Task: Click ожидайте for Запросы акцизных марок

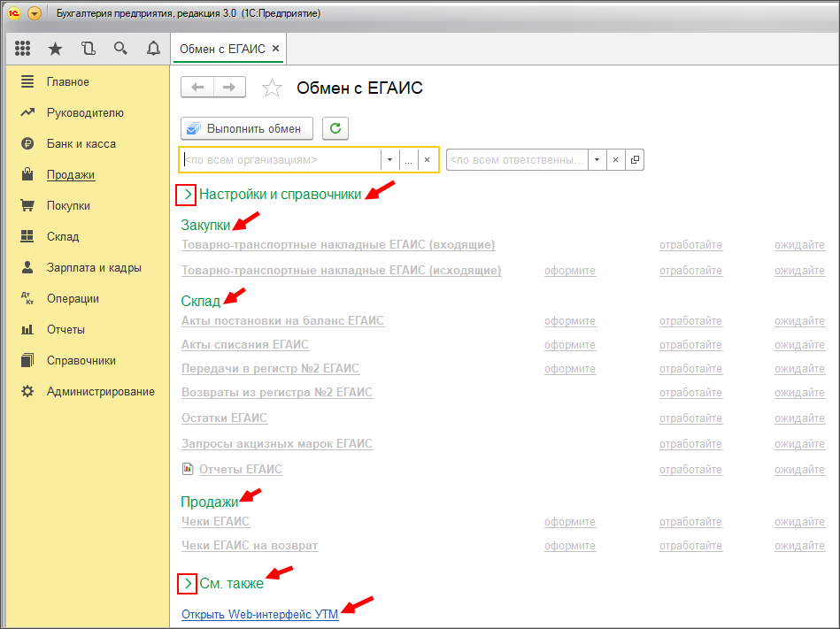Action: 799,444
